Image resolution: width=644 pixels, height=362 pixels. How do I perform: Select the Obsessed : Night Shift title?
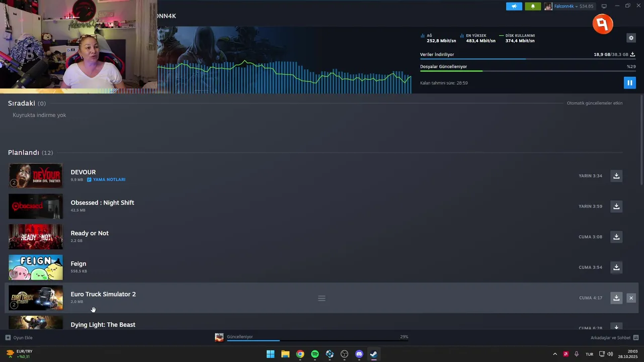pos(102,203)
